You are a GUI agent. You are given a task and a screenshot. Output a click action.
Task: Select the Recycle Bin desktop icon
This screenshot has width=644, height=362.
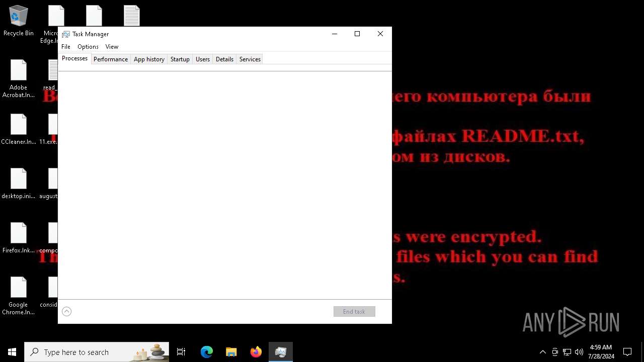pyautogui.click(x=19, y=21)
